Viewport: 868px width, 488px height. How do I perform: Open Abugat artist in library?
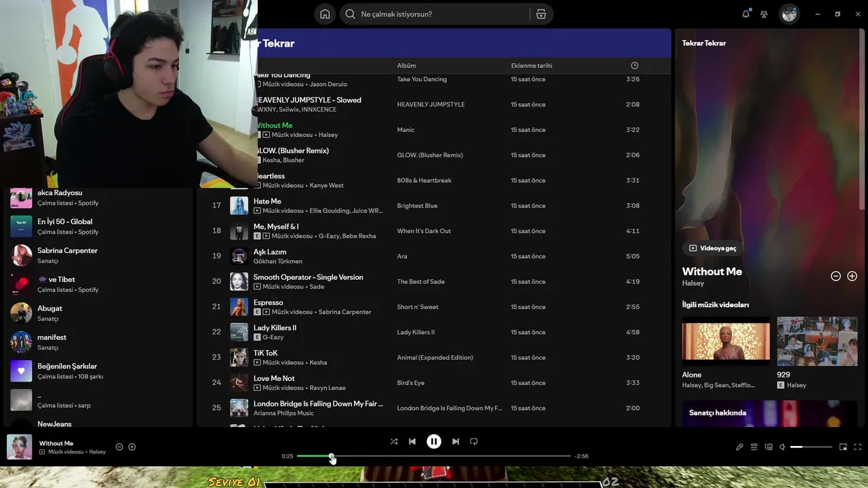(x=98, y=313)
